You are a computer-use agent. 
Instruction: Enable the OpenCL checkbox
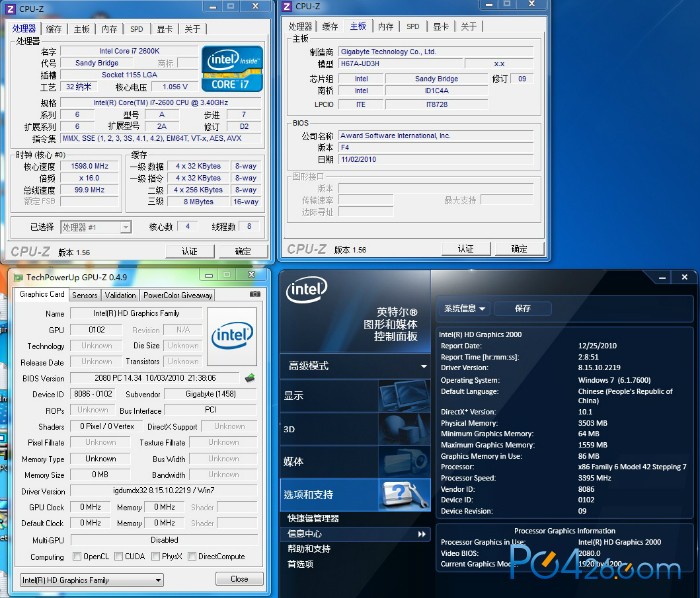[77, 556]
